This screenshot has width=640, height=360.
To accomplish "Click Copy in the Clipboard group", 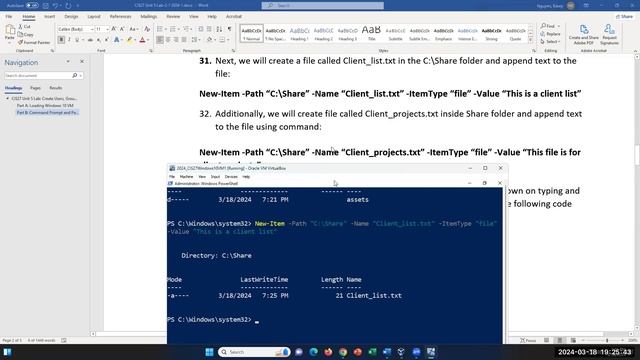I will coord(26,35).
